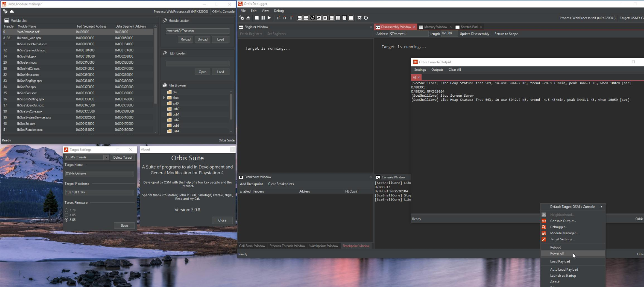
Task: Open the File menu in Orbis Debugger
Action: pyautogui.click(x=243, y=11)
